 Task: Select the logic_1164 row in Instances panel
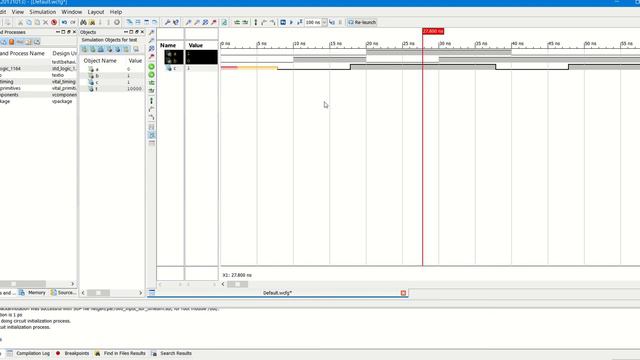coord(38,69)
